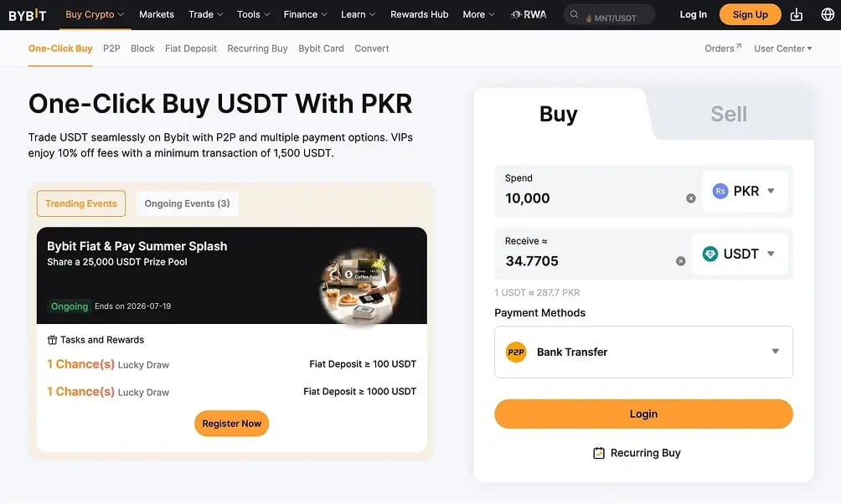Image resolution: width=841 pixels, height=504 pixels.
Task: Clear the Receive amount with X icon
Action: 681,261
